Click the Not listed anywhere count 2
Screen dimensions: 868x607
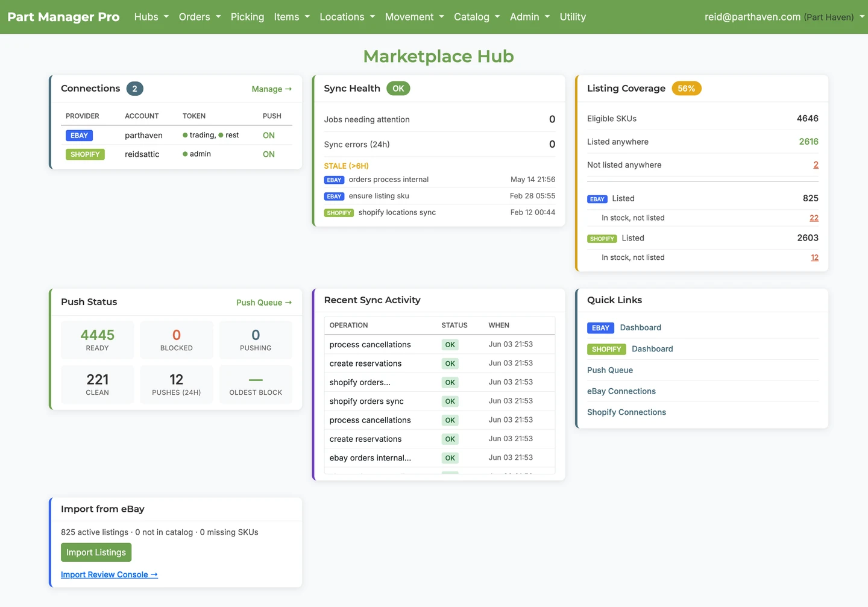[816, 165]
